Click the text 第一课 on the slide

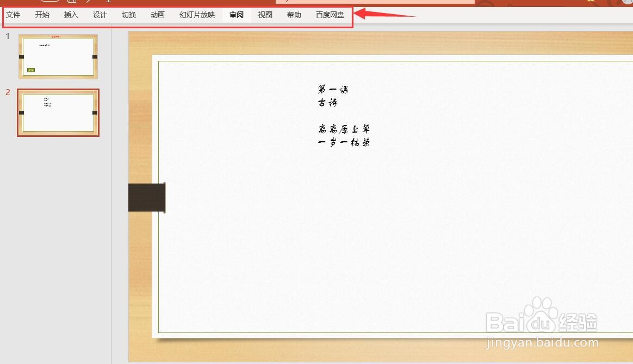(333, 89)
